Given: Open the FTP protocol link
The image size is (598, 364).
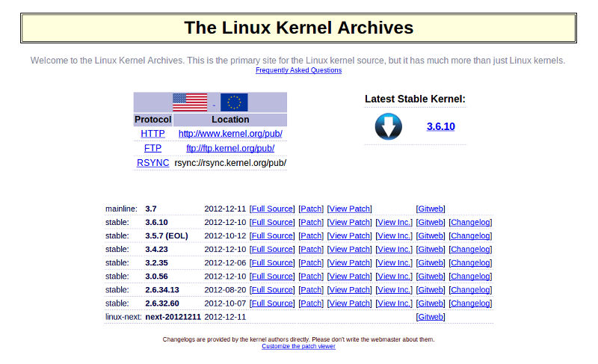Looking at the screenshot, I should [x=153, y=148].
